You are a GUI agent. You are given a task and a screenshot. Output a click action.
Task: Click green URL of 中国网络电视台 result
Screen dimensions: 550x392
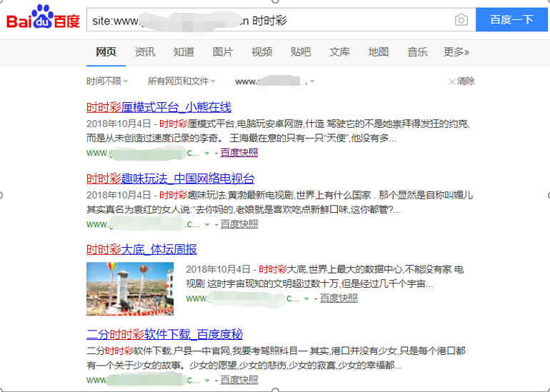point(143,224)
